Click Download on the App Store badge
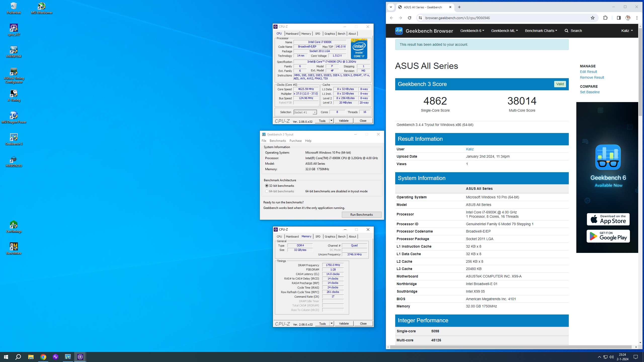 click(x=608, y=219)
